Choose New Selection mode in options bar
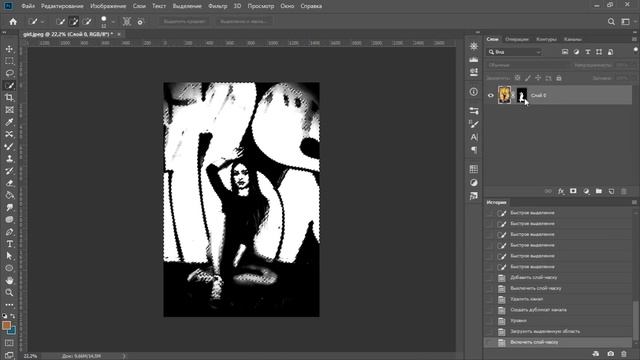 [60, 22]
